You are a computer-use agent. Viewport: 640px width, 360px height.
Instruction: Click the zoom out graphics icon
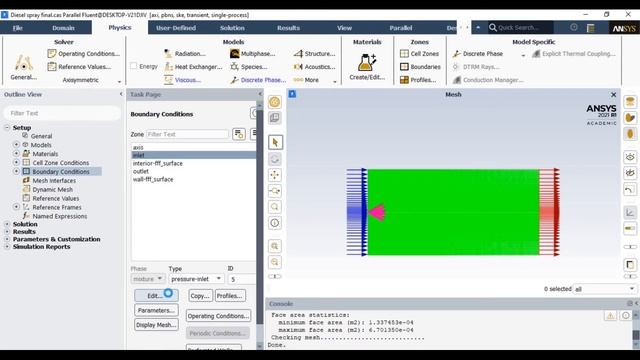pos(275,262)
